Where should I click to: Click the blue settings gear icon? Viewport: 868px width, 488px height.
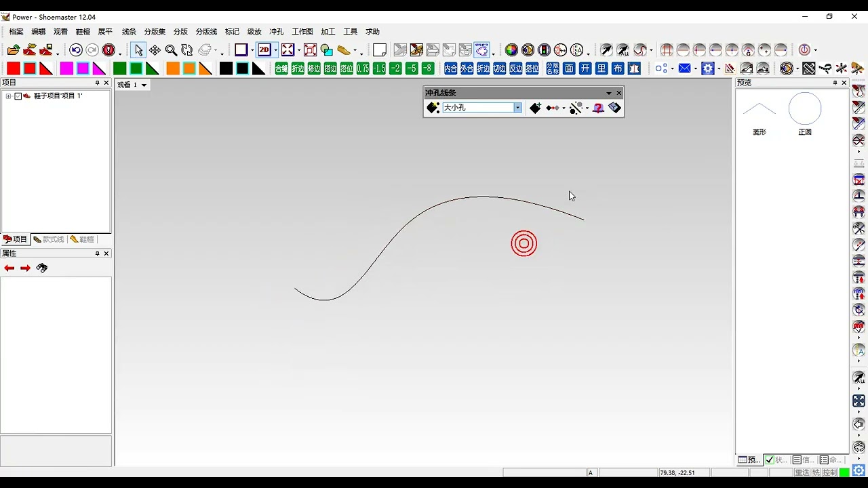[x=708, y=68]
